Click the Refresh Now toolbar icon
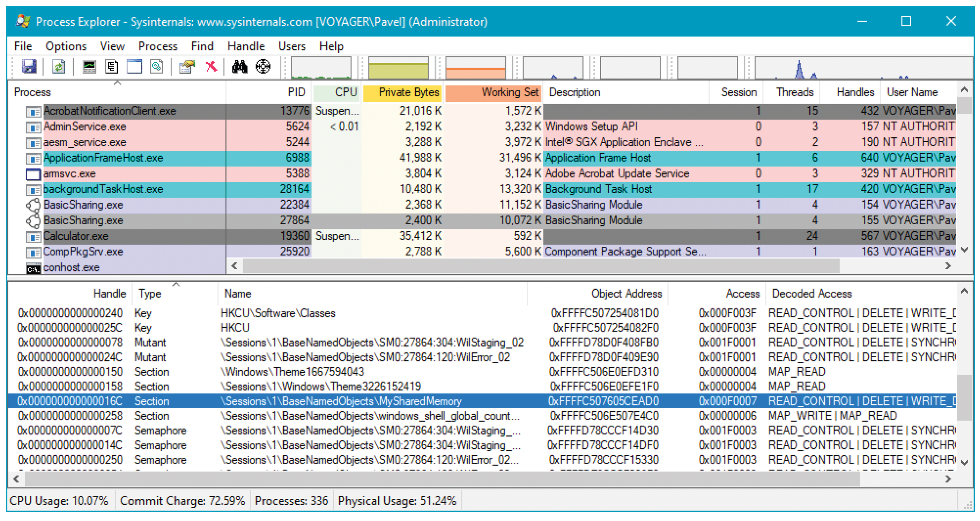 pos(59,67)
